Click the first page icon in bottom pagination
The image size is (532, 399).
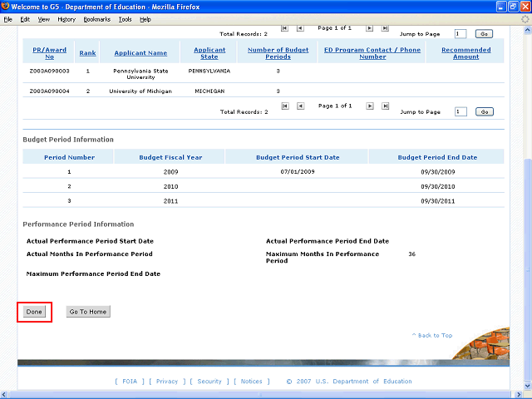coord(285,106)
